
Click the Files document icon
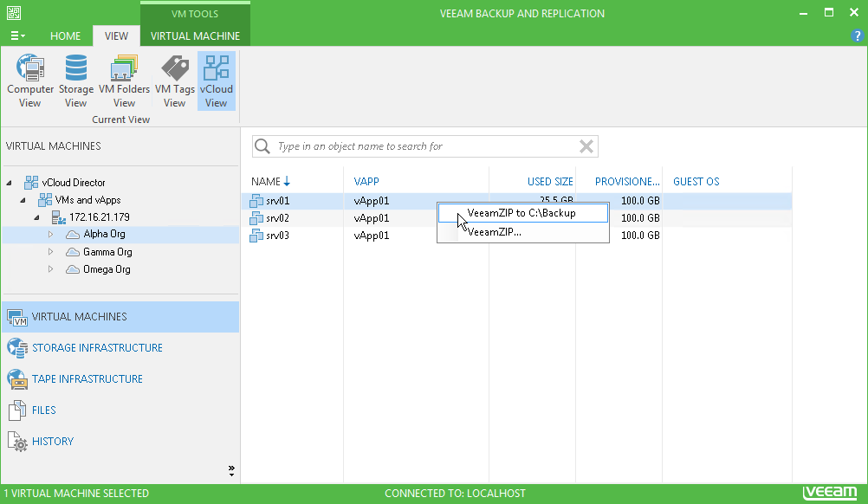point(17,410)
